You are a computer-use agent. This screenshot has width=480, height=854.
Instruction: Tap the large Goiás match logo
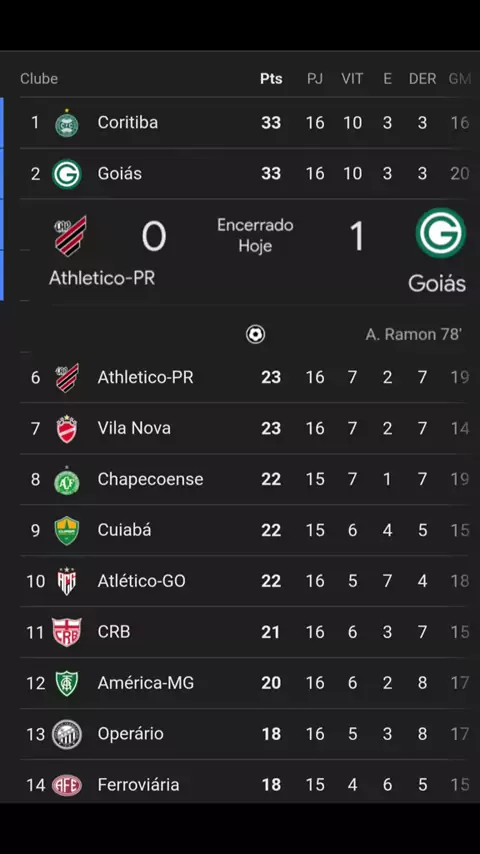point(441,233)
